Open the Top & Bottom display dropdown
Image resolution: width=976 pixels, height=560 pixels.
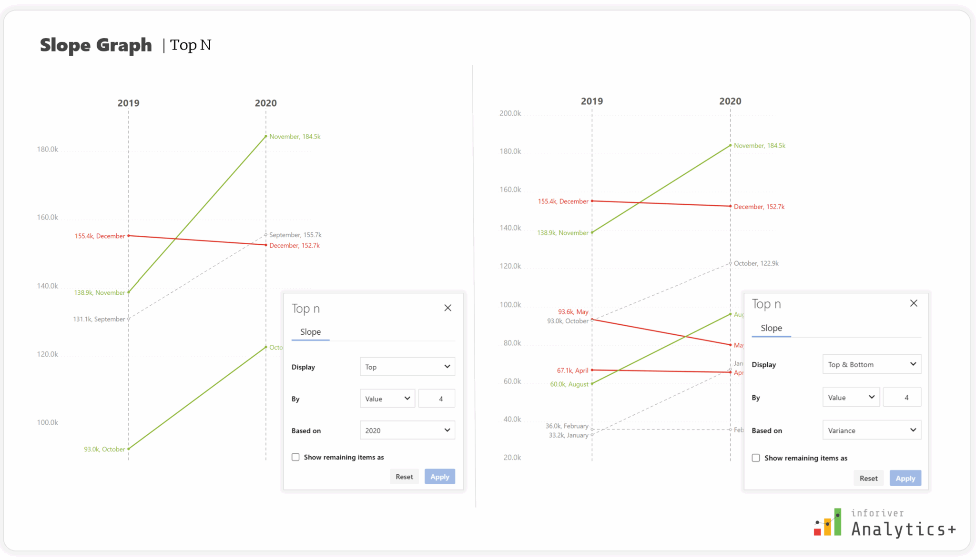click(x=871, y=364)
